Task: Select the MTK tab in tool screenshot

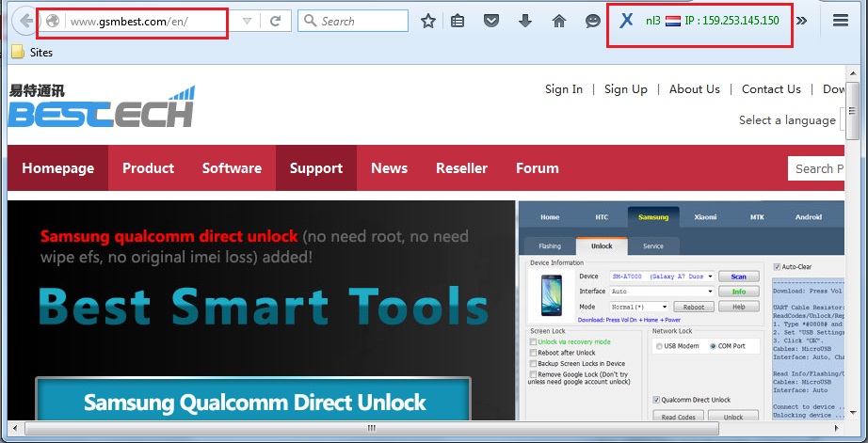Action: coord(757,217)
